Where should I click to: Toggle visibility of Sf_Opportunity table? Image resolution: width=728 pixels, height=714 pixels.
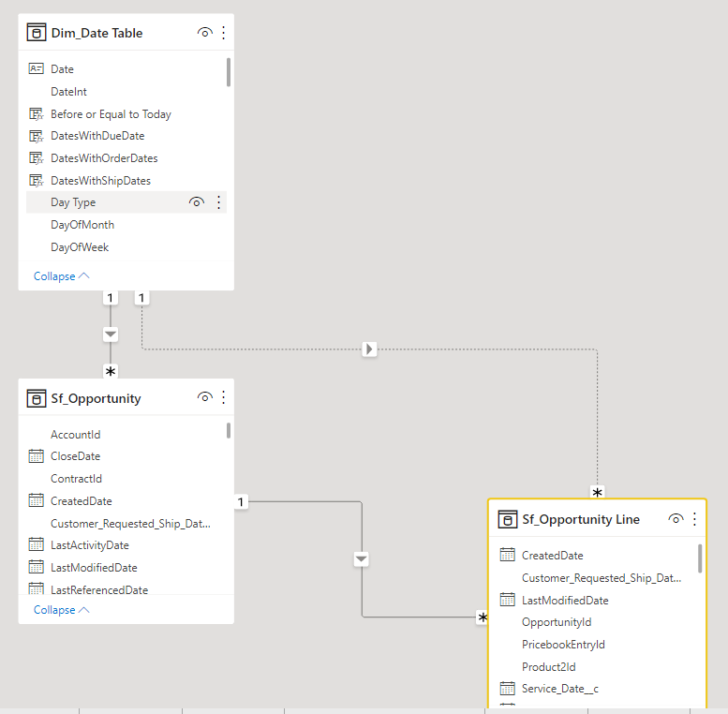pyautogui.click(x=205, y=397)
